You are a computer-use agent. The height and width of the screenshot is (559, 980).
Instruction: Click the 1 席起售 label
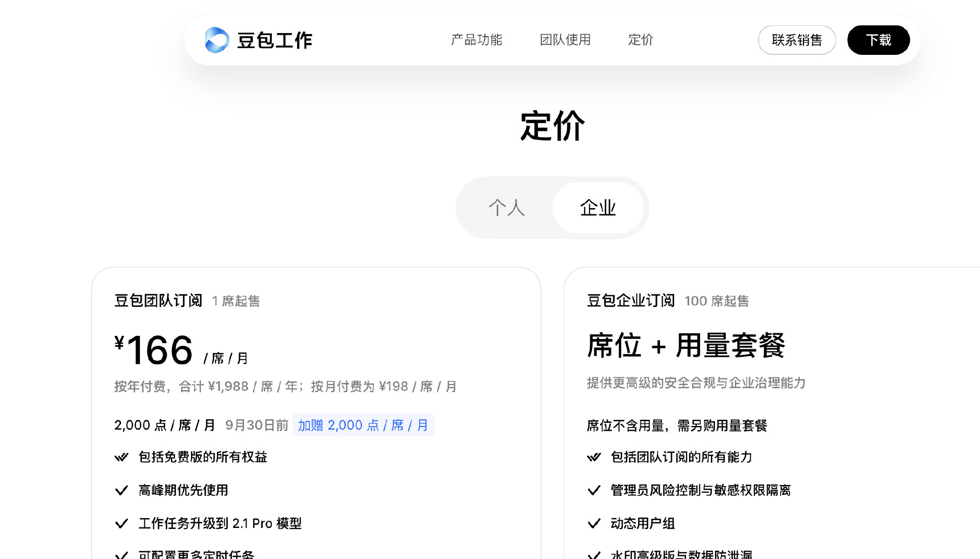(x=236, y=301)
